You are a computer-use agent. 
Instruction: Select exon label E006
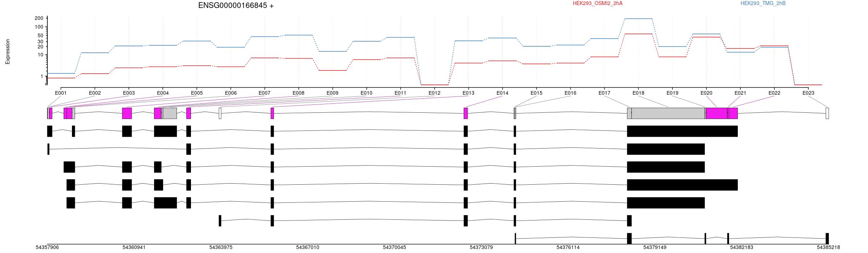(x=231, y=93)
